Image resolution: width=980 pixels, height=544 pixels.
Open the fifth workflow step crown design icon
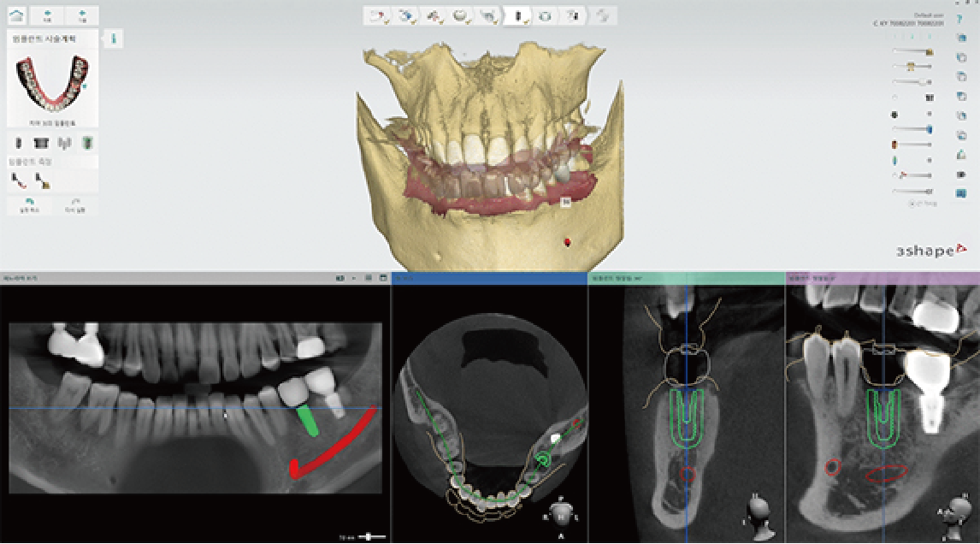tap(488, 16)
